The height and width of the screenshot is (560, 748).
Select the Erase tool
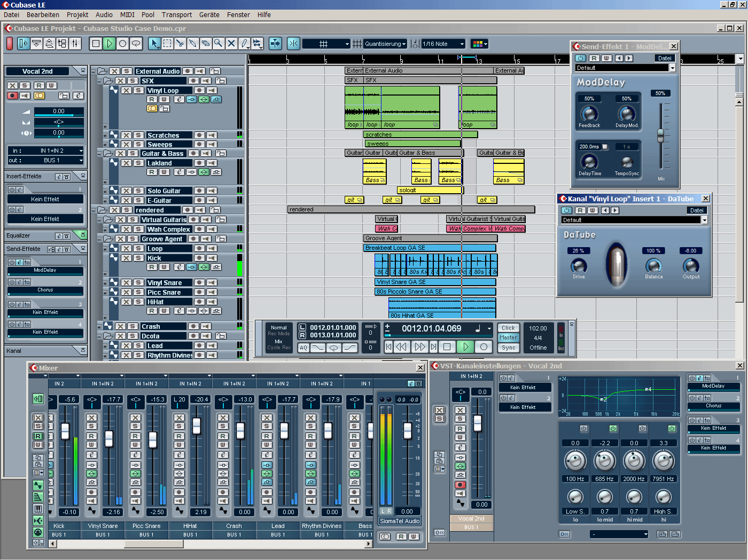click(206, 44)
